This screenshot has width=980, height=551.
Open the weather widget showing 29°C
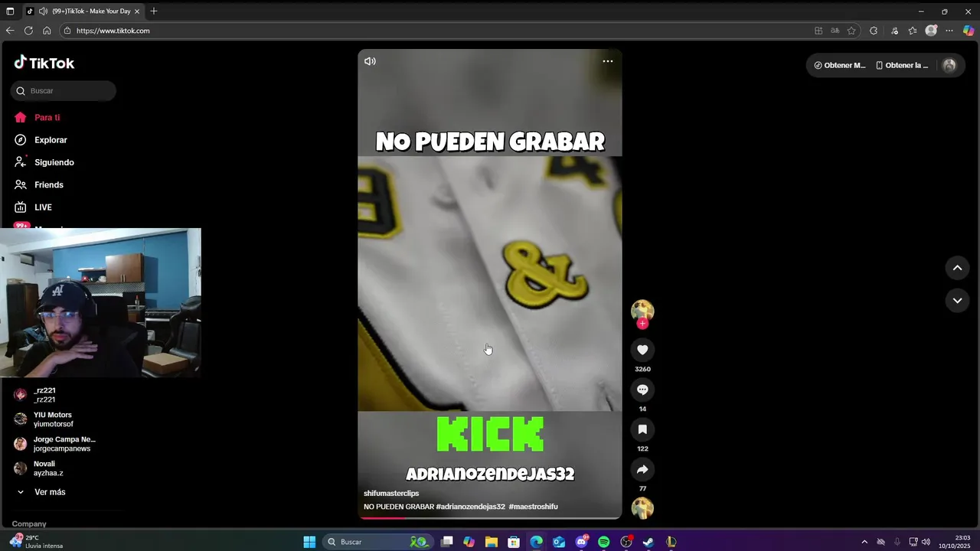coord(35,542)
